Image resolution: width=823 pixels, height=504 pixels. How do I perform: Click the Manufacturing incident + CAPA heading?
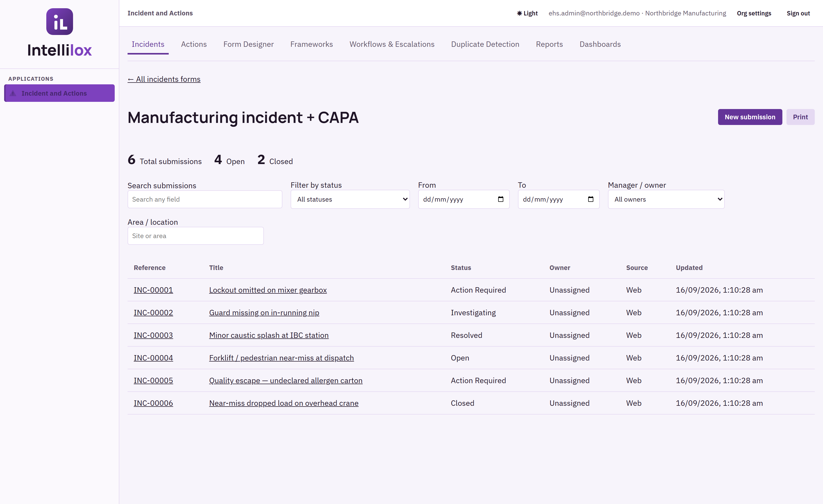(243, 118)
